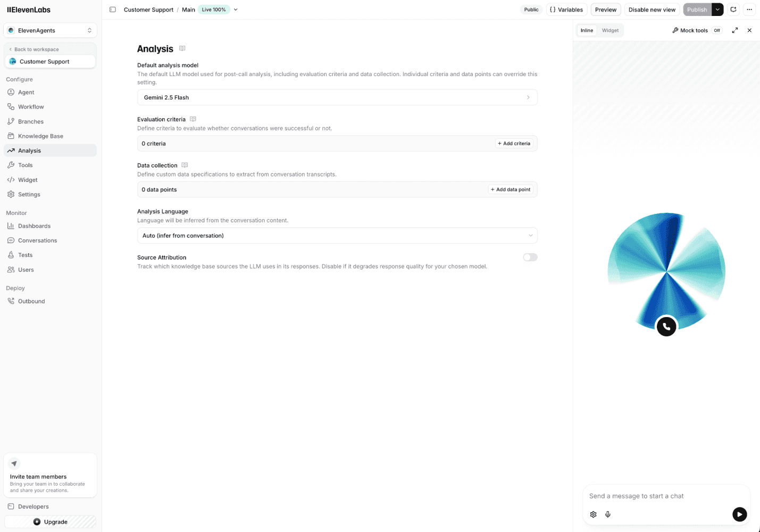Open the Publish options dropdown arrow
This screenshot has height=532, width=760.
pyautogui.click(x=717, y=10)
